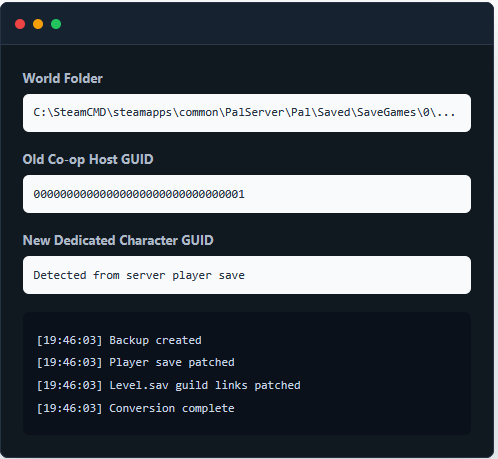Select the 'Backup created' log line
The width and height of the screenshot is (498, 459).
pyautogui.click(x=119, y=340)
